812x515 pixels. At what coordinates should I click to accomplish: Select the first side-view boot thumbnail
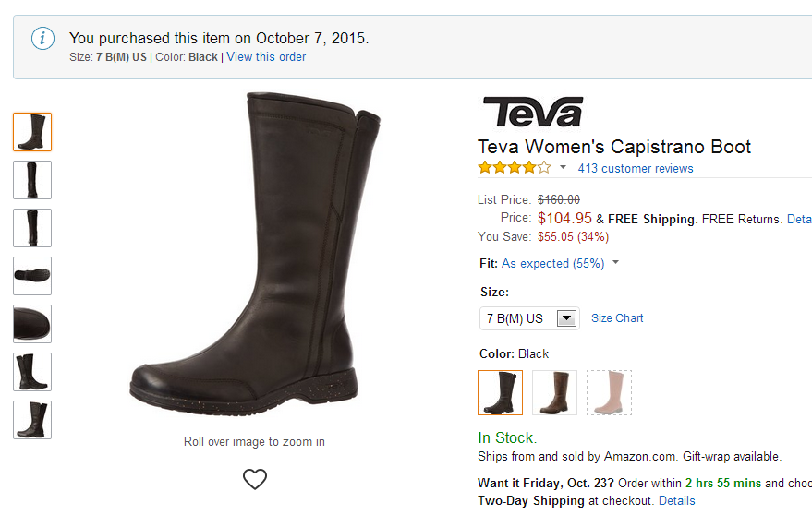pyautogui.click(x=32, y=132)
